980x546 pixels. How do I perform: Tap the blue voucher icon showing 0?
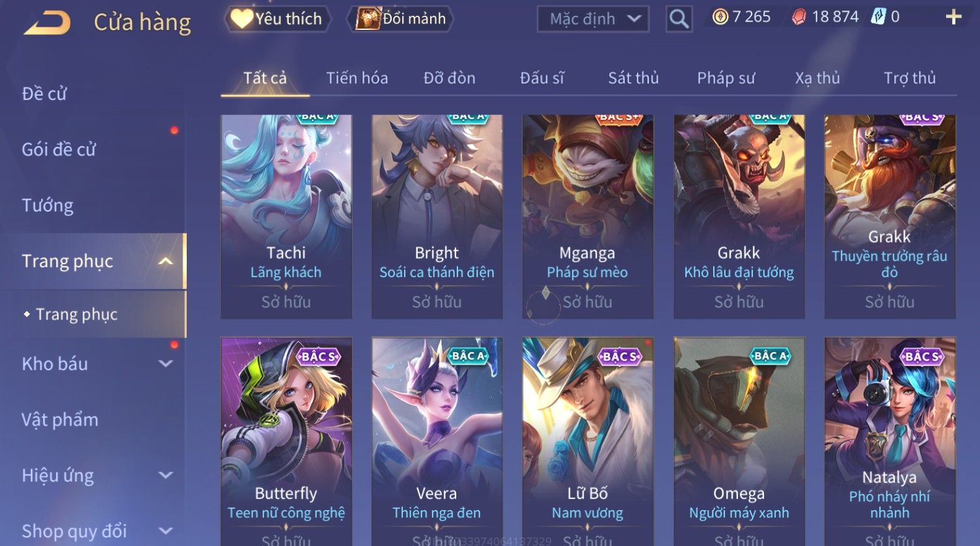pyautogui.click(x=878, y=17)
